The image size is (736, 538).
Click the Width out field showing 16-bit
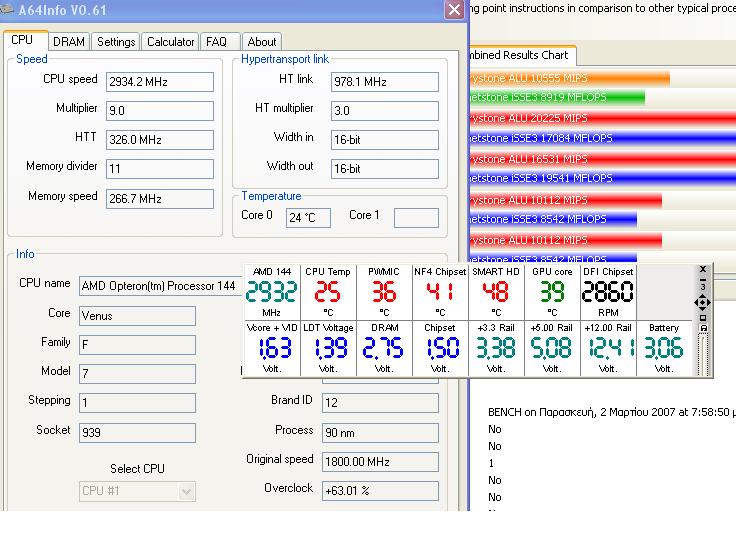coord(385,169)
